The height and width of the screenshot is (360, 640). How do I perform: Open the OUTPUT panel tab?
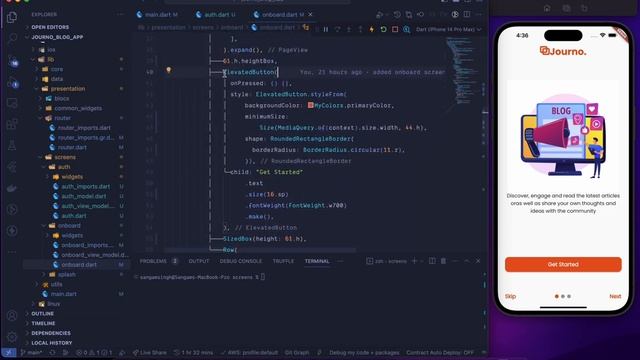coord(199,261)
